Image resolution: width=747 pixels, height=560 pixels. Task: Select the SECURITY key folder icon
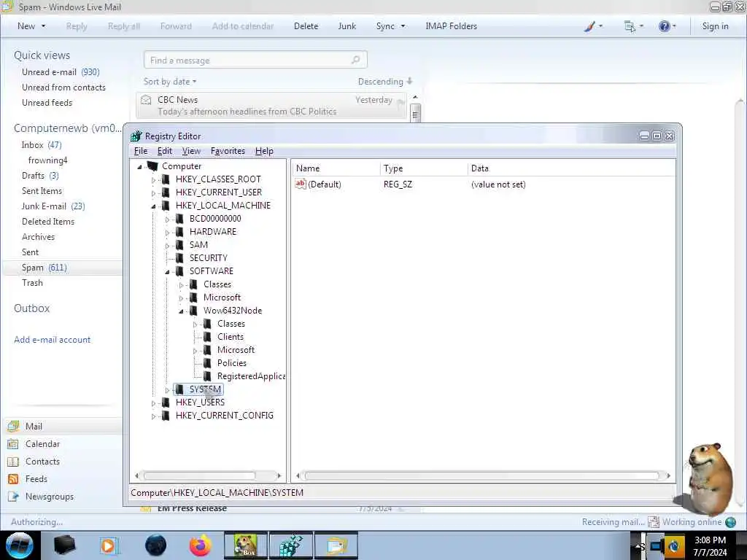[x=179, y=257]
